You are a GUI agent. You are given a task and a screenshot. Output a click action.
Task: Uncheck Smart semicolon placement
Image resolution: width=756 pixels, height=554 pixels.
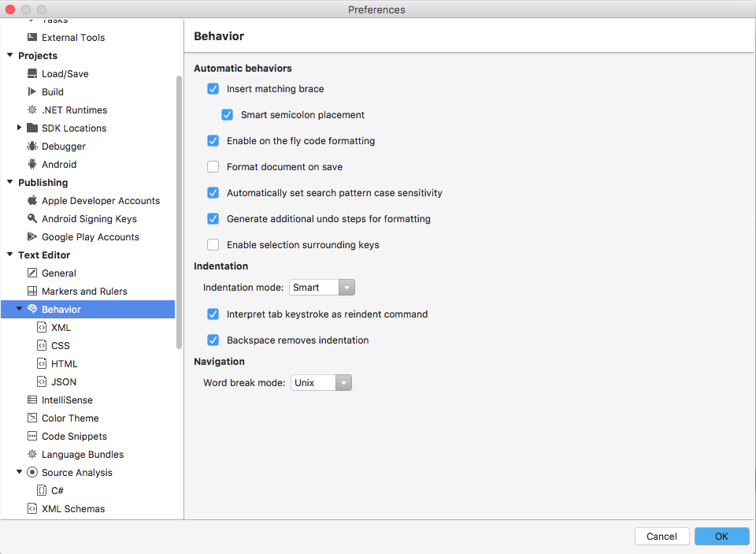coord(227,114)
